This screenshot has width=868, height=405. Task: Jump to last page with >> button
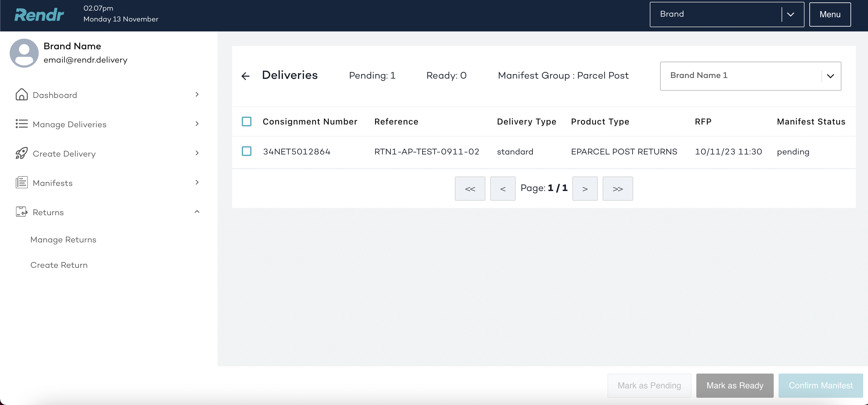[x=618, y=189]
